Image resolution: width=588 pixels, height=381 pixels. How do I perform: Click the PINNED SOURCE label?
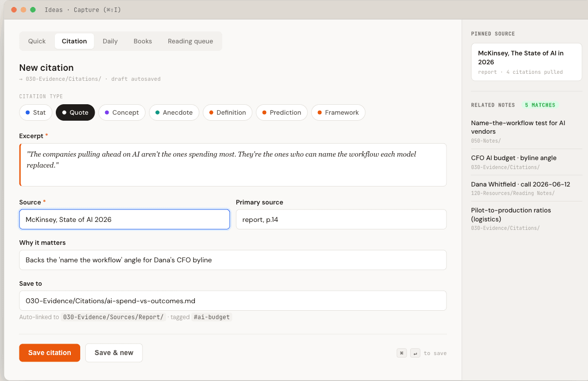(x=493, y=34)
